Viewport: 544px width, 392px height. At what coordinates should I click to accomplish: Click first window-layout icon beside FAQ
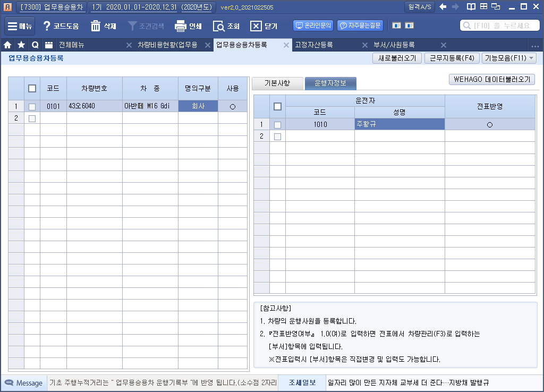(396, 25)
